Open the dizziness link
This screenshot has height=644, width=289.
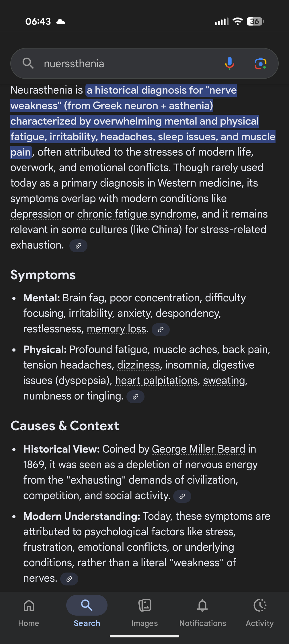tap(138, 365)
